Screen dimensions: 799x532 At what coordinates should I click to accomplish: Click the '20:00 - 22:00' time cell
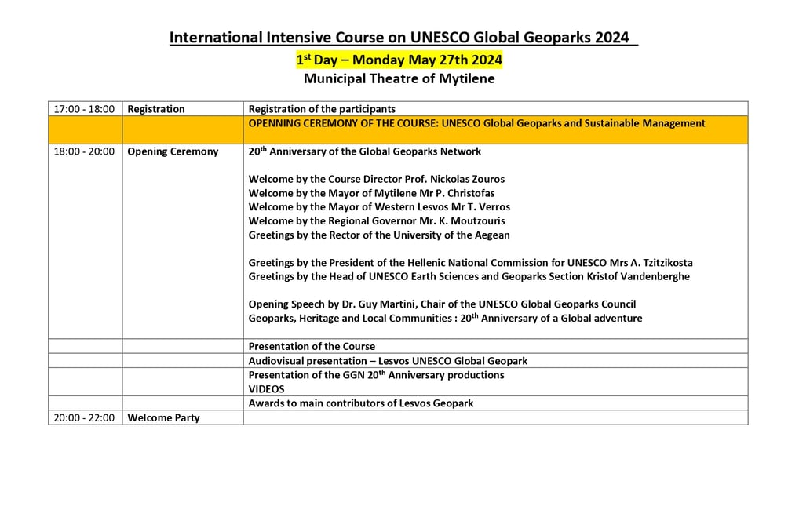coord(85,418)
